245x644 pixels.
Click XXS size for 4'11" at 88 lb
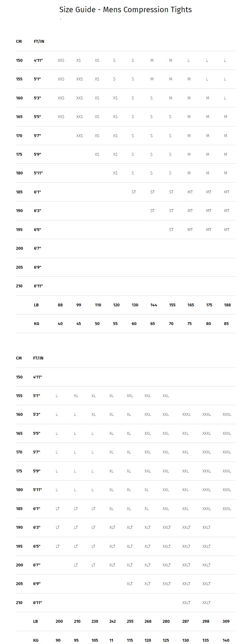point(61,60)
